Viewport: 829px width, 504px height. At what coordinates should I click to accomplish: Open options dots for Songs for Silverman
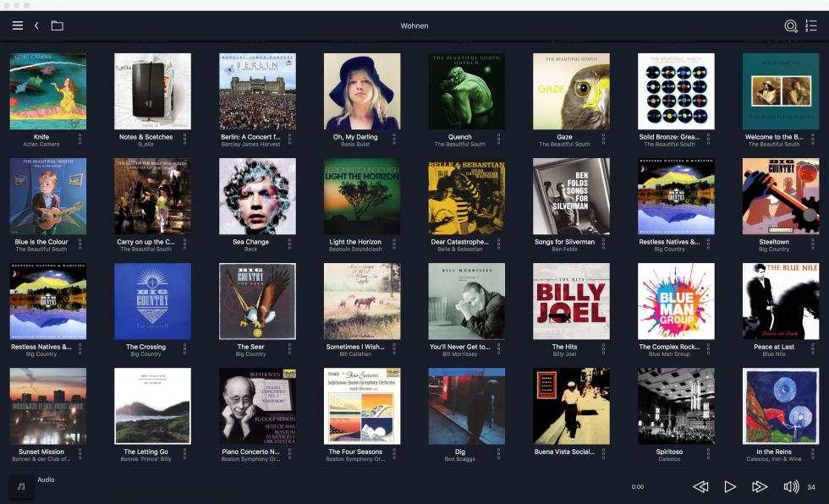[603, 244]
